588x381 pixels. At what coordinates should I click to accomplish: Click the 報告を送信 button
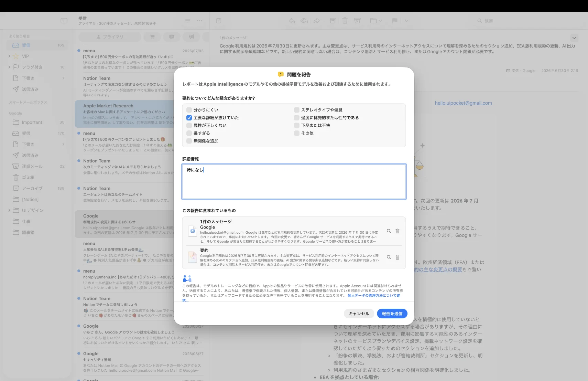392,314
